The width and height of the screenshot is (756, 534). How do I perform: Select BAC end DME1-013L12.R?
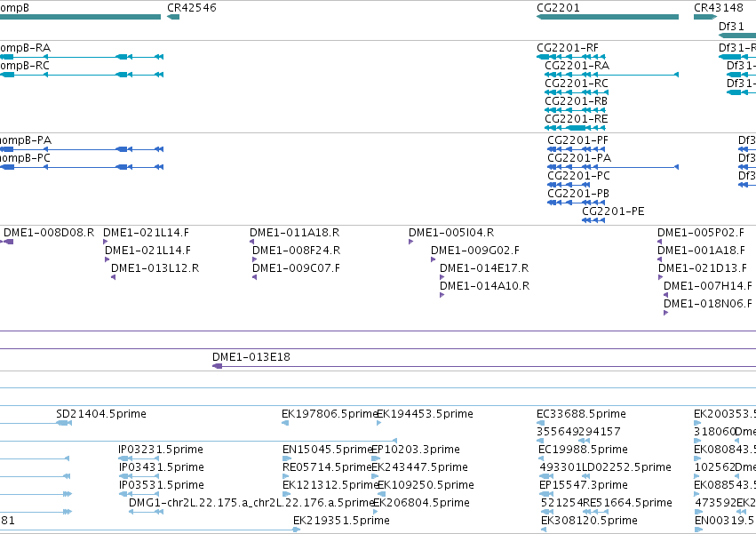tap(155, 268)
